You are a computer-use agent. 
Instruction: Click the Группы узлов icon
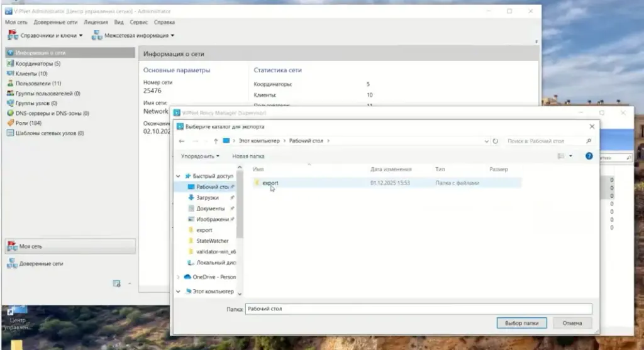pos(10,103)
